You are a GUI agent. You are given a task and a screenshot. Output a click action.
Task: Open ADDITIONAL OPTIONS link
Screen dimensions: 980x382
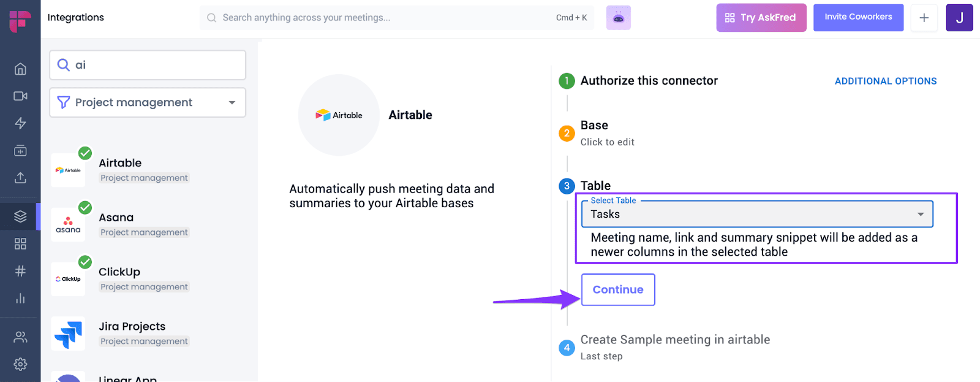[x=886, y=81]
